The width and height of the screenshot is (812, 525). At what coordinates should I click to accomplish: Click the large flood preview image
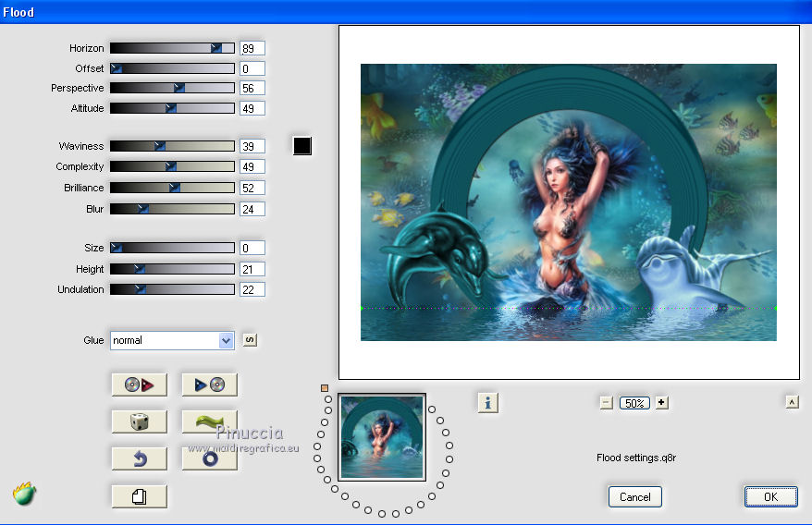click(x=569, y=202)
